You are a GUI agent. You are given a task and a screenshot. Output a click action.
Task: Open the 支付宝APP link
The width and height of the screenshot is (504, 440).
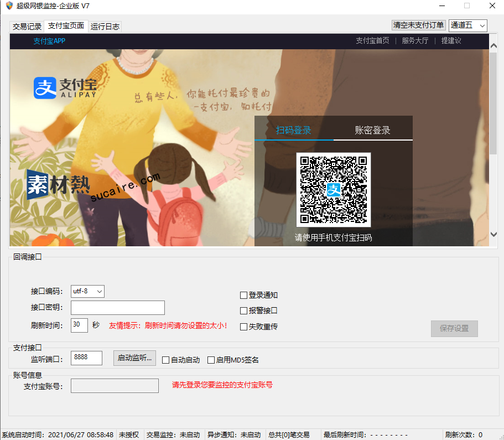point(49,41)
